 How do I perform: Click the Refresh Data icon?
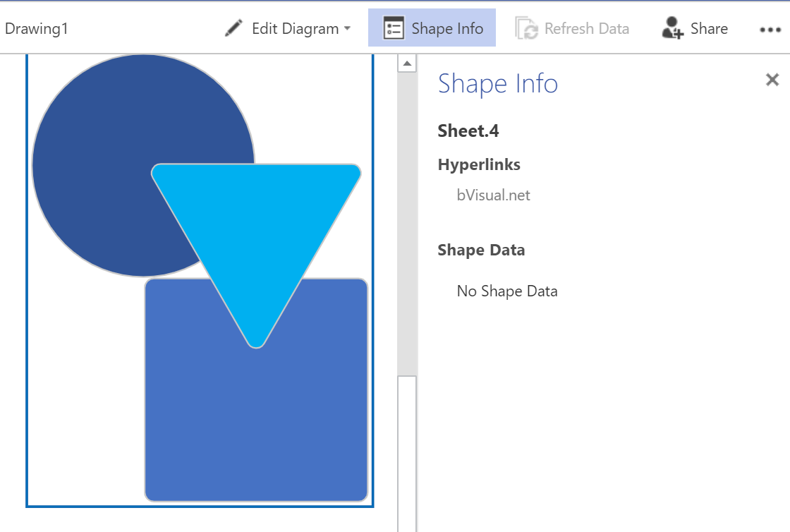[x=525, y=28]
